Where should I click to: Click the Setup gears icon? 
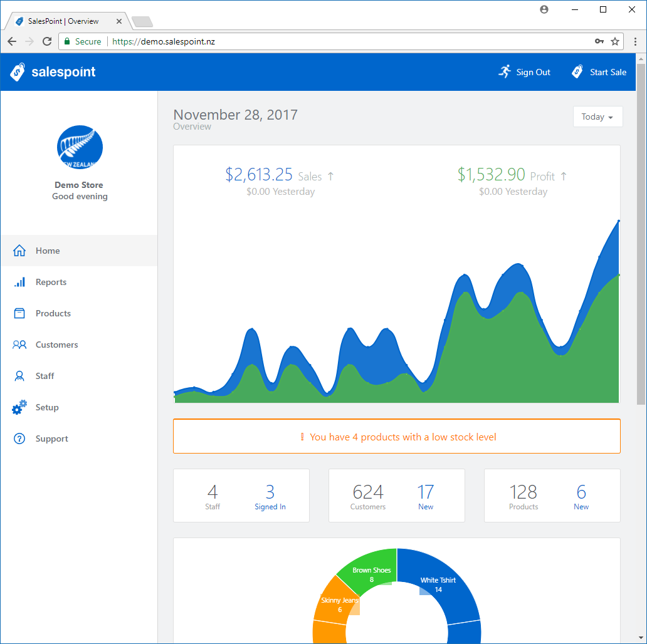coord(19,407)
